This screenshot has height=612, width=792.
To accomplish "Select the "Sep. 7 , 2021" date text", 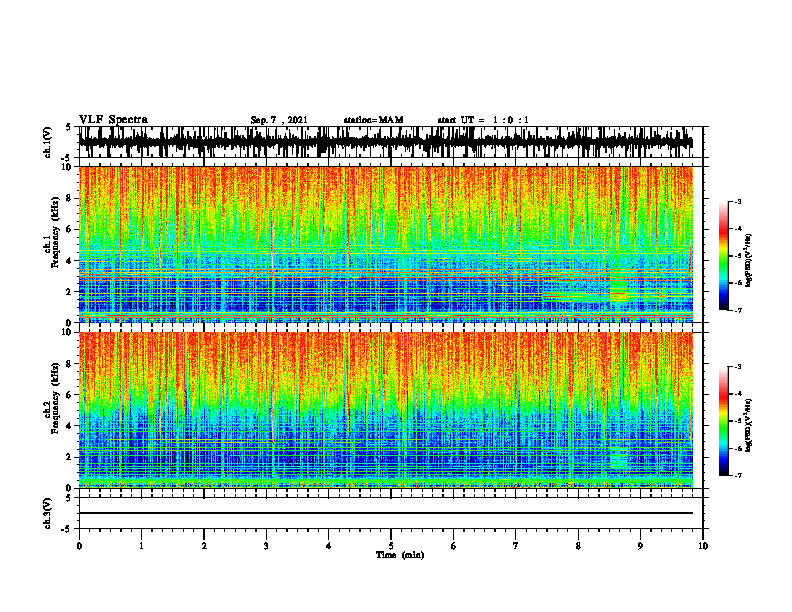I will pyautogui.click(x=279, y=120).
